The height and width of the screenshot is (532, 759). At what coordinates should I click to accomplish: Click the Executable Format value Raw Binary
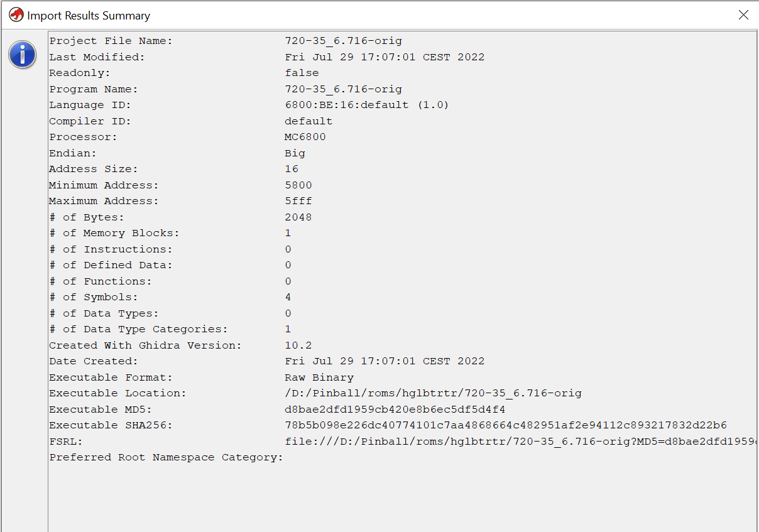coord(319,377)
